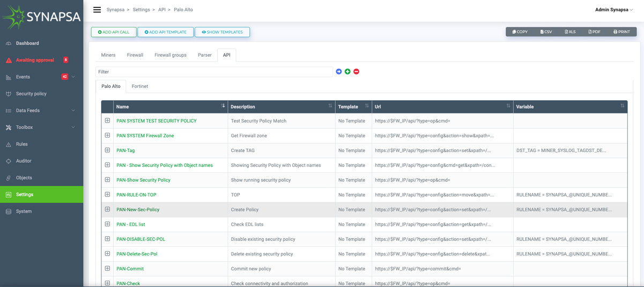Click the Settings breadcrumb link
The width and height of the screenshot is (644, 287).
click(x=142, y=10)
